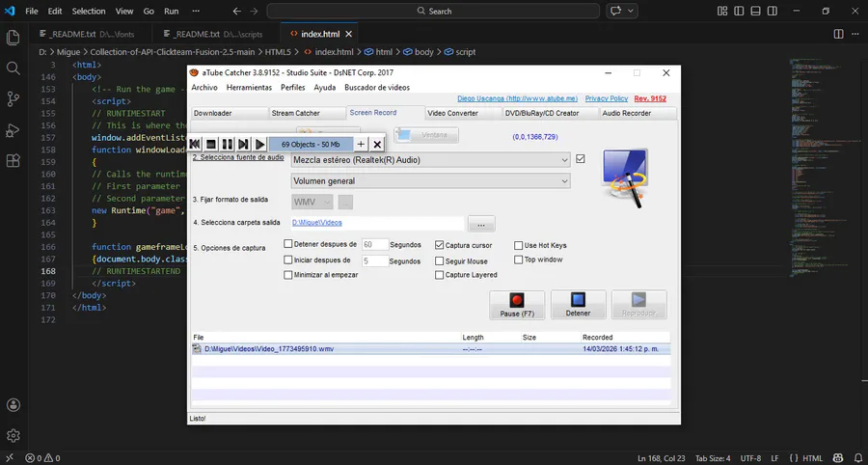868x465 pixels.
Task: Enable Use Hot Keys checkbox
Action: click(x=519, y=245)
